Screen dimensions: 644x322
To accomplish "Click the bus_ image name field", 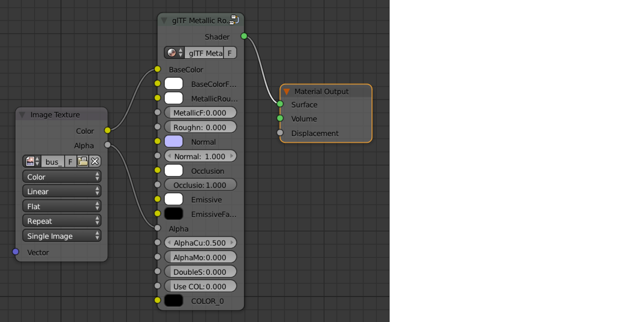I will (53, 161).
